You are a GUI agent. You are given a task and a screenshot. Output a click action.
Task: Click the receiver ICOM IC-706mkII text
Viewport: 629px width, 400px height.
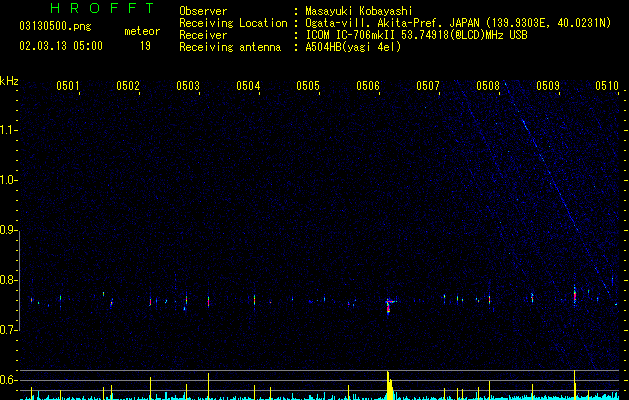[416, 35]
